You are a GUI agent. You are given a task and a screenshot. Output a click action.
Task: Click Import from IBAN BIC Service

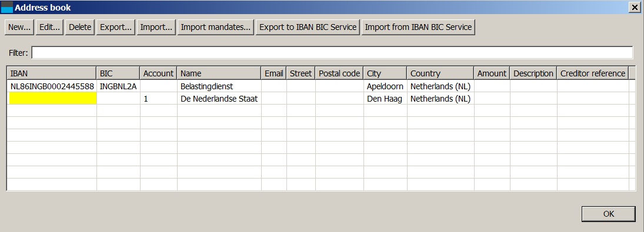(418, 27)
